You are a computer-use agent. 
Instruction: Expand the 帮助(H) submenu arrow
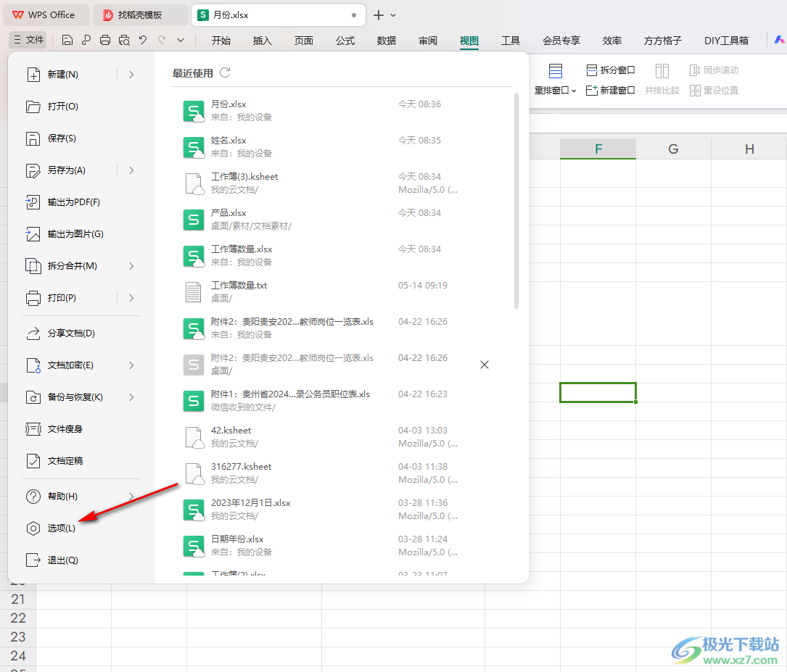pyautogui.click(x=131, y=497)
